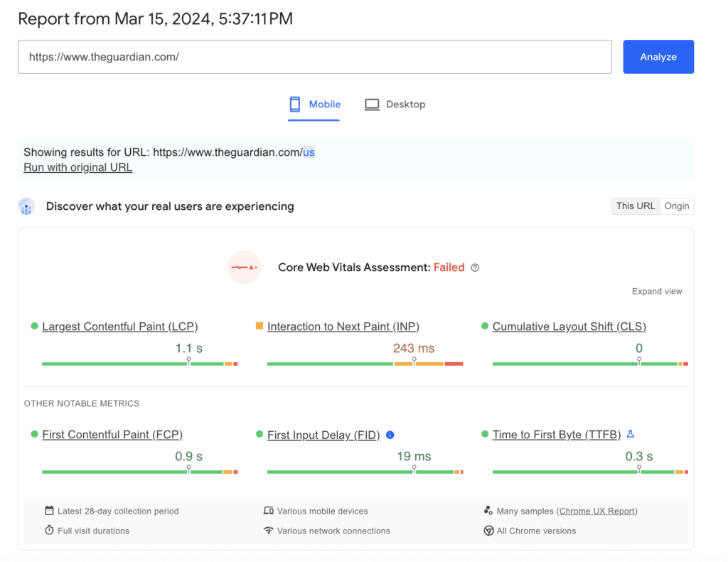This screenshot has width=728, height=562.
Task: Click the green CLS status dot
Action: [485, 326]
